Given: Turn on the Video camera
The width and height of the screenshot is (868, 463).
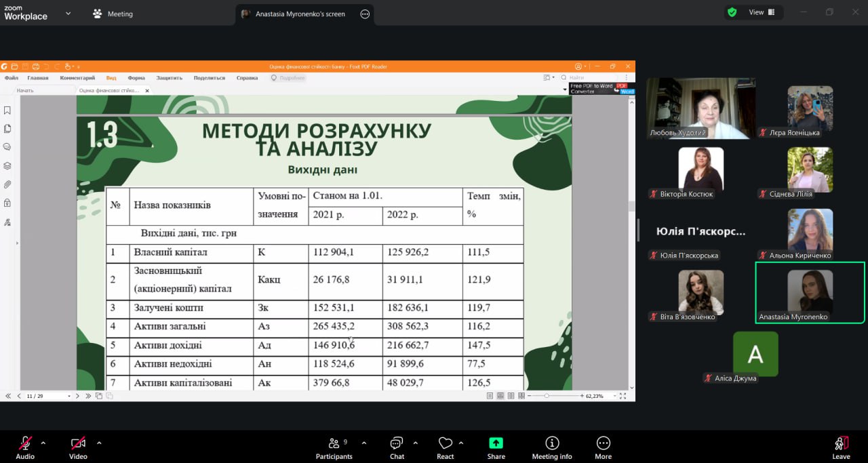Looking at the screenshot, I should [78, 447].
